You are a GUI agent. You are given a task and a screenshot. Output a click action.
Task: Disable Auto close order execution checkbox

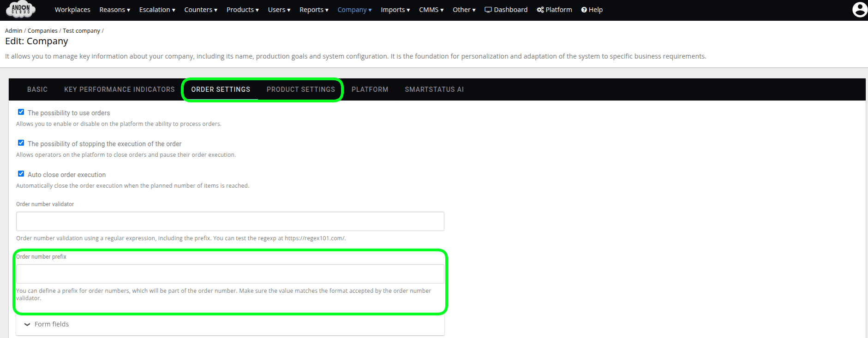pos(21,174)
